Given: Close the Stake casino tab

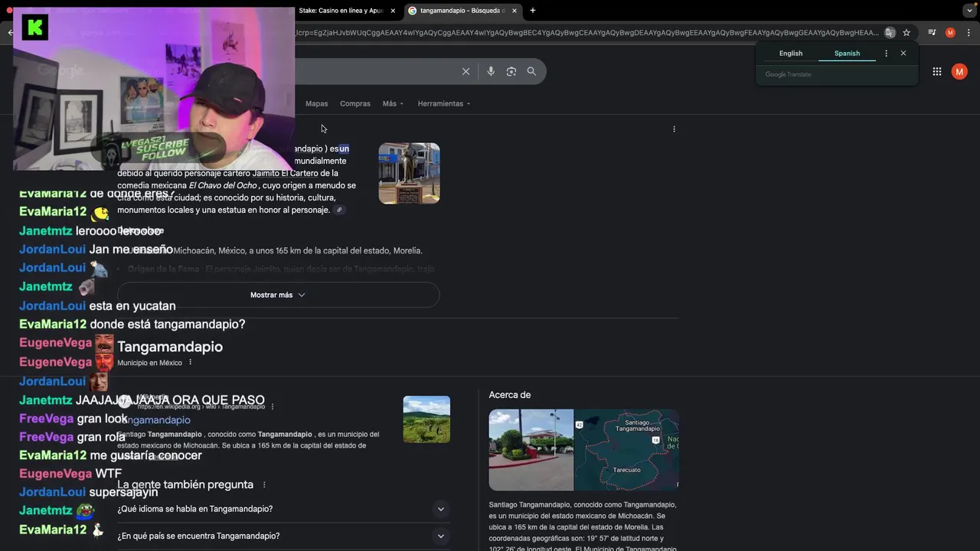Looking at the screenshot, I should (x=393, y=11).
